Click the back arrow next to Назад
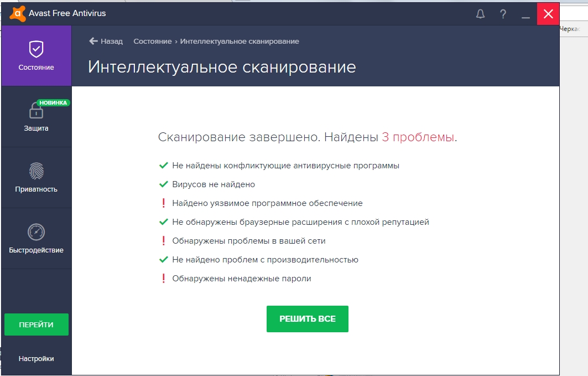This screenshot has height=376, width=588. coord(93,42)
